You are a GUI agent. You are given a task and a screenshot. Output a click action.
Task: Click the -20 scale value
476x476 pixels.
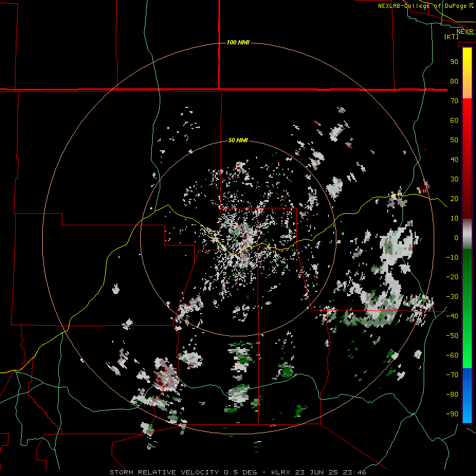coord(452,277)
